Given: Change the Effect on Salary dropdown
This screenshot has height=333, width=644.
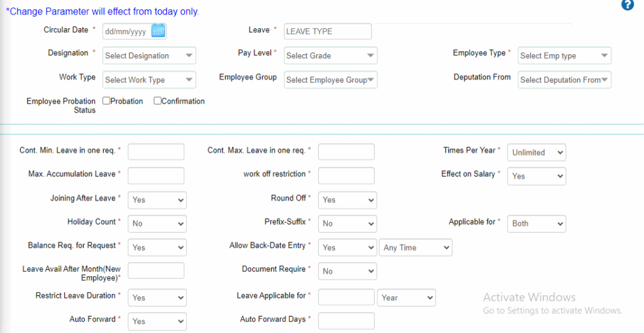Looking at the screenshot, I should click(x=536, y=176).
